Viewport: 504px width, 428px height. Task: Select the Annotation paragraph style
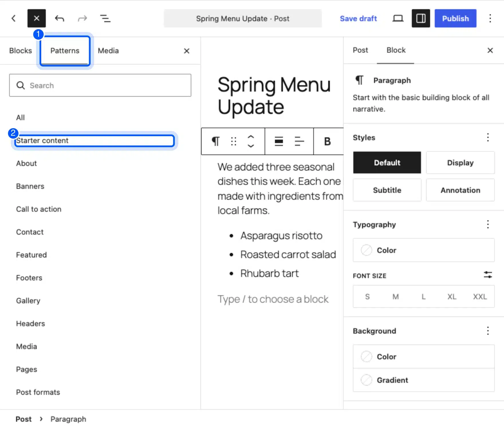(460, 190)
